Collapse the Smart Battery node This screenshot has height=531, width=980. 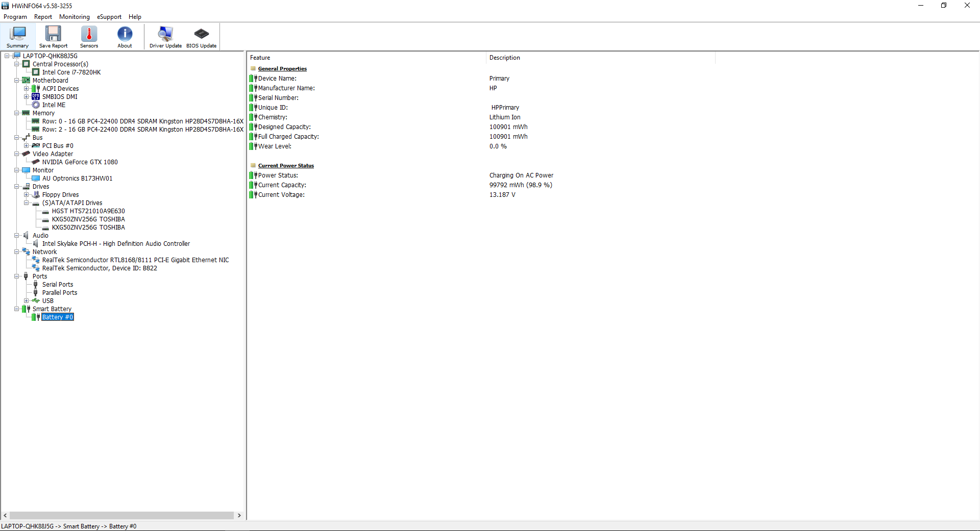tap(17, 309)
